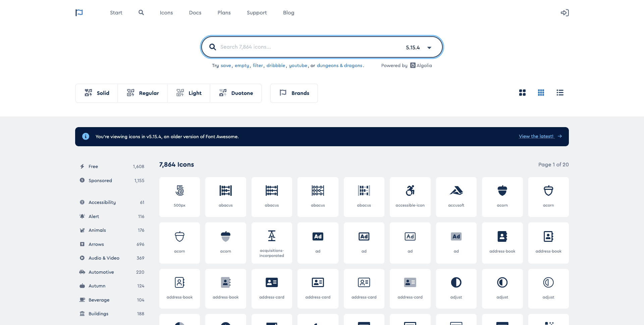Open the regular address-card icon
Screen dimensions: 644x325
tap(318, 289)
